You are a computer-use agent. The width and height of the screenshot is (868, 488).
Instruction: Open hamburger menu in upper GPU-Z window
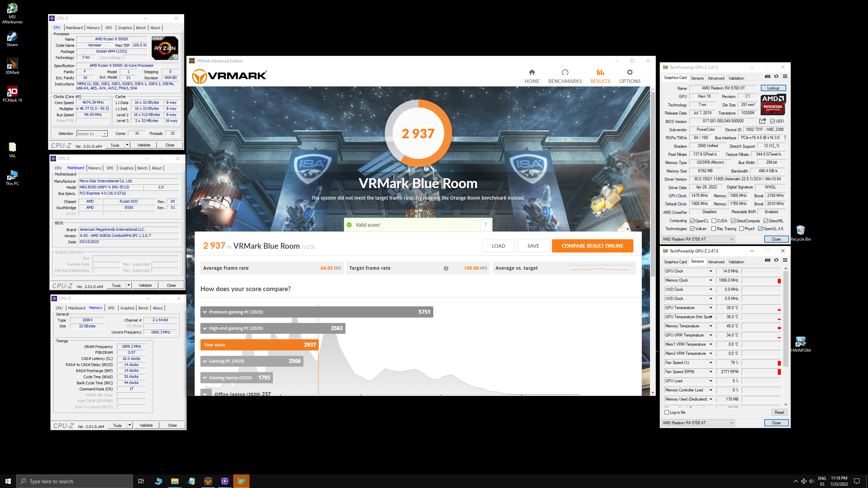(785, 77)
